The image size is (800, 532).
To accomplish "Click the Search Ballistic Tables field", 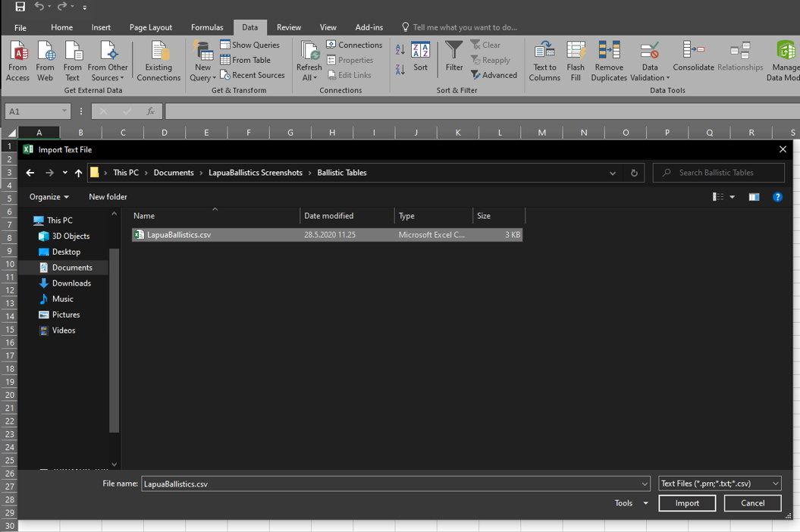I will tap(718, 173).
